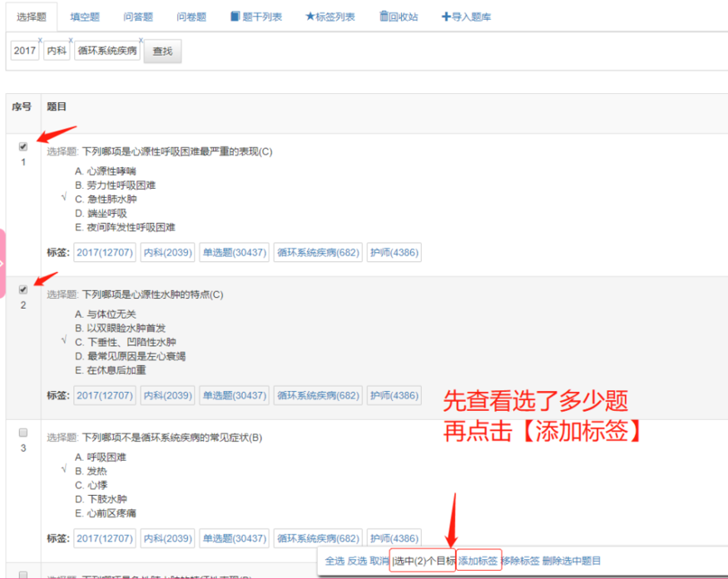This screenshot has width=728, height=579.
Task: Click the 循环系统疾病(682) tag under question 2
Action: 318,396
